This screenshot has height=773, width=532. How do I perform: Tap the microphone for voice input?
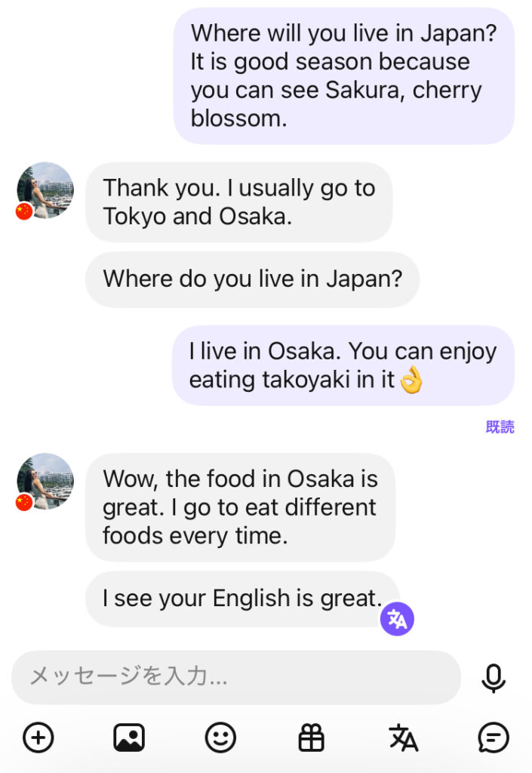tap(493, 678)
